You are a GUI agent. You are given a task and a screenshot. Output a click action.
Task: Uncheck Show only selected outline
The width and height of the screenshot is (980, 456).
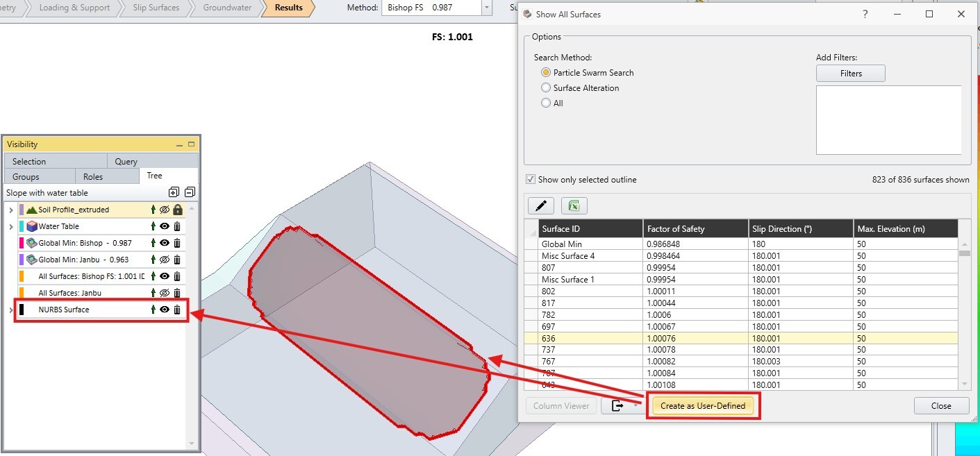click(x=531, y=180)
